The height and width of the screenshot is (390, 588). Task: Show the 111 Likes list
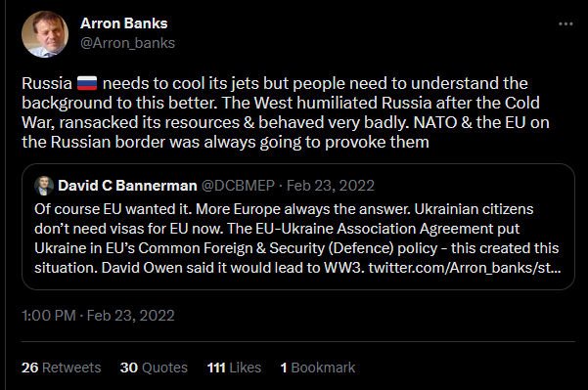point(234,368)
